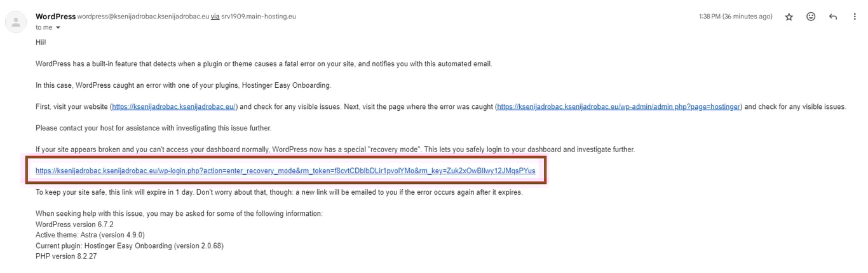Screen dimensions: 868x273
Task: Click the 'WordPress version 6.7.2' line
Action: (x=74, y=225)
